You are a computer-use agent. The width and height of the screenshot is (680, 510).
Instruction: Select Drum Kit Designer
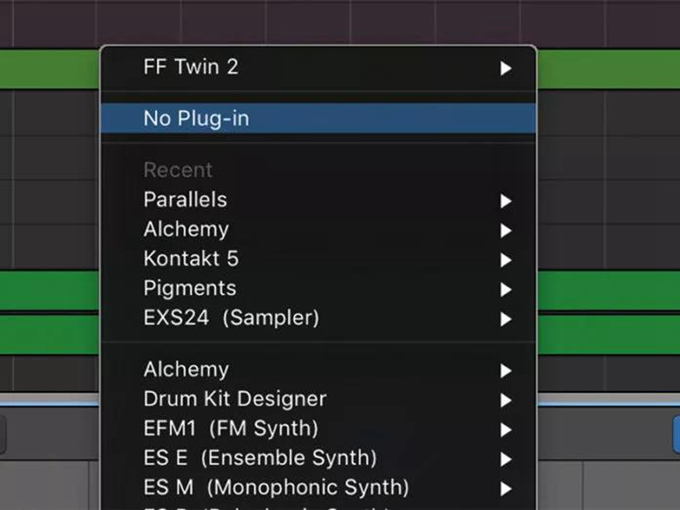pyautogui.click(x=319, y=399)
